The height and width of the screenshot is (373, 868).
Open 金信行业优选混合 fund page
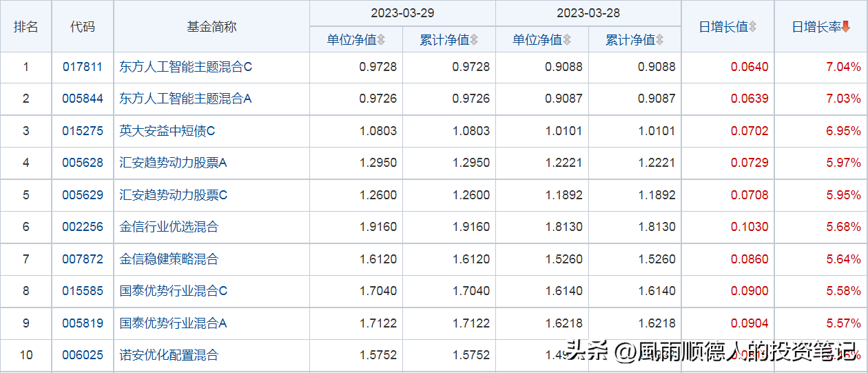pos(169,227)
